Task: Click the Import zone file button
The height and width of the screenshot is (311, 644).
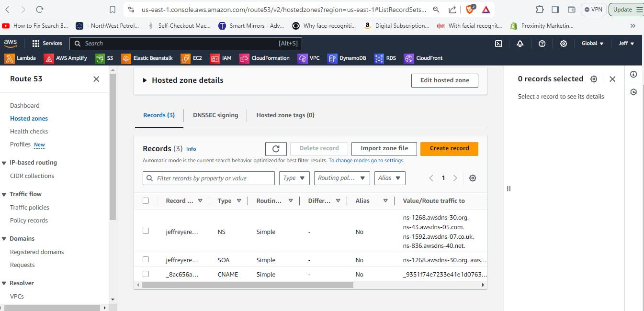Action: pyautogui.click(x=384, y=149)
